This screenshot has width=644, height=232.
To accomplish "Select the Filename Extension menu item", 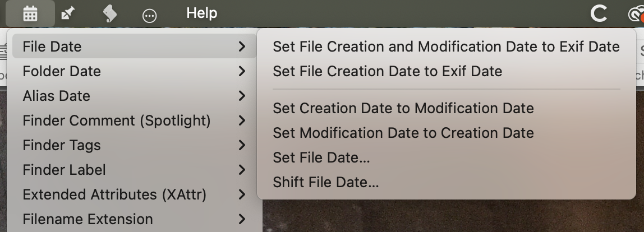I will pyautogui.click(x=88, y=219).
